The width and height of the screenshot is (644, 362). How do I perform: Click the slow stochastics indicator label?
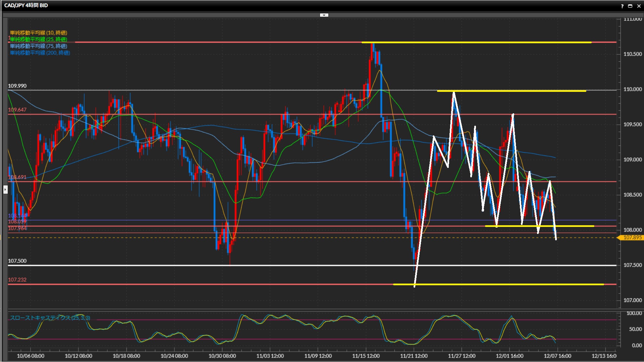[x=50, y=318]
